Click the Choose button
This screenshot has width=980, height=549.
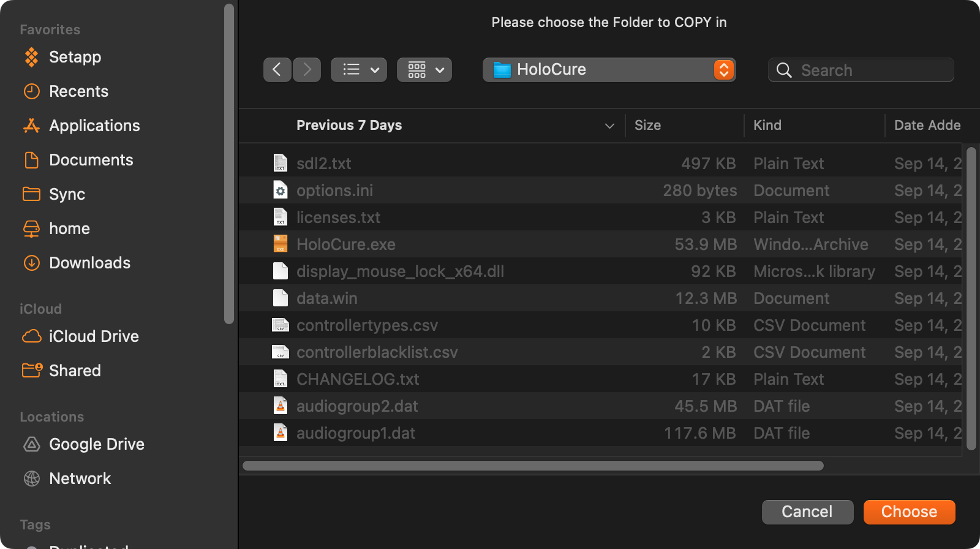tap(909, 512)
